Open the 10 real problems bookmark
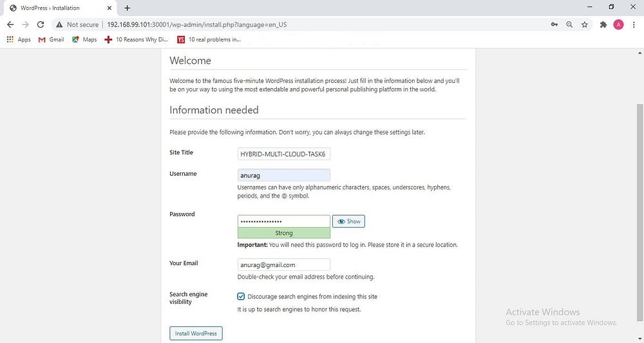This screenshot has width=644, height=343. click(x=209, y=39)
